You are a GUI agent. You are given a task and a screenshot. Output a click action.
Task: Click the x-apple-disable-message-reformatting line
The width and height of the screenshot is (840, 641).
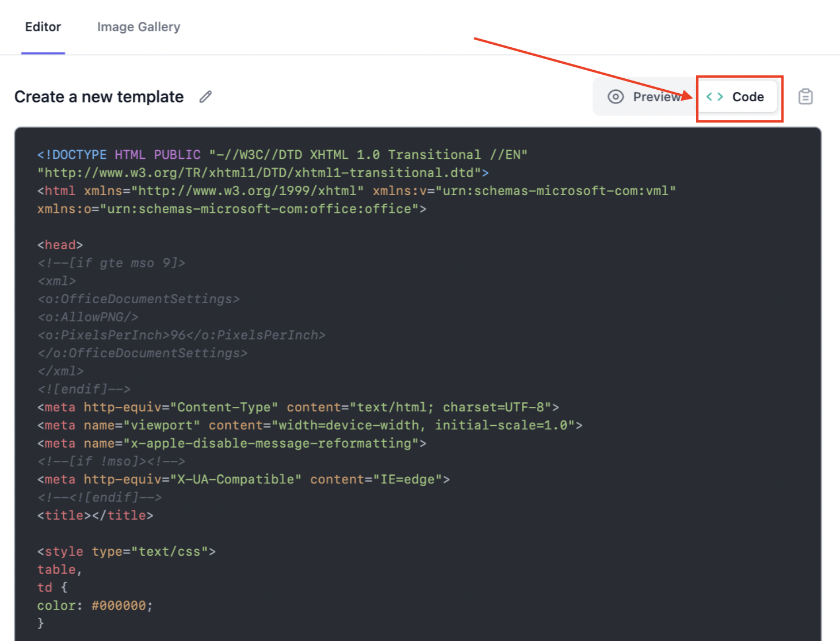[232, 443]
